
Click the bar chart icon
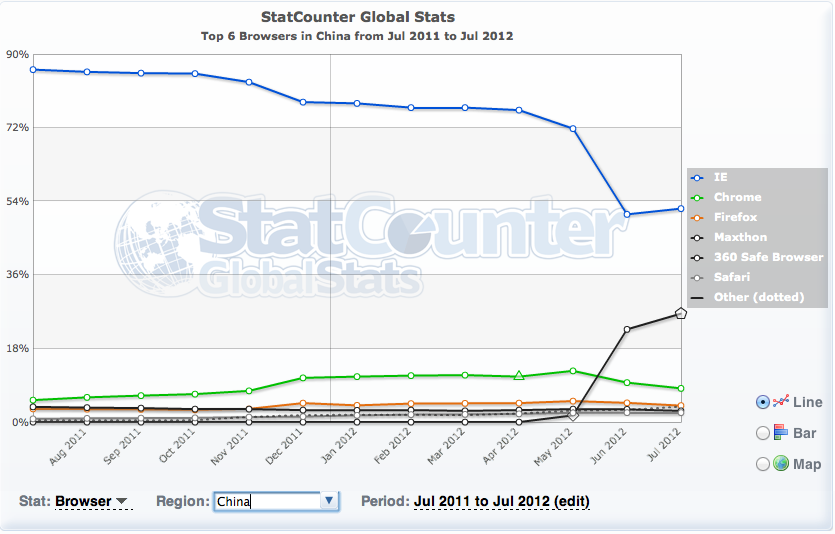781,432
